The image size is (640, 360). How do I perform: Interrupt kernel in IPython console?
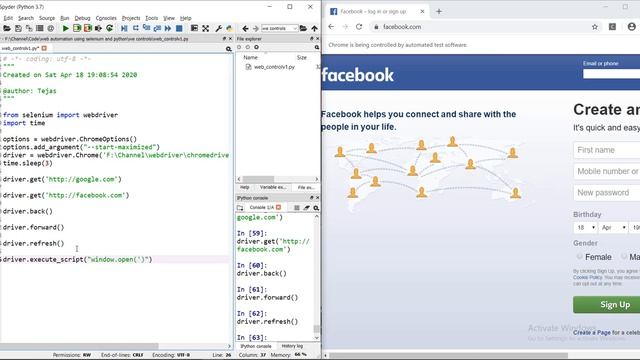pos(297,208)
